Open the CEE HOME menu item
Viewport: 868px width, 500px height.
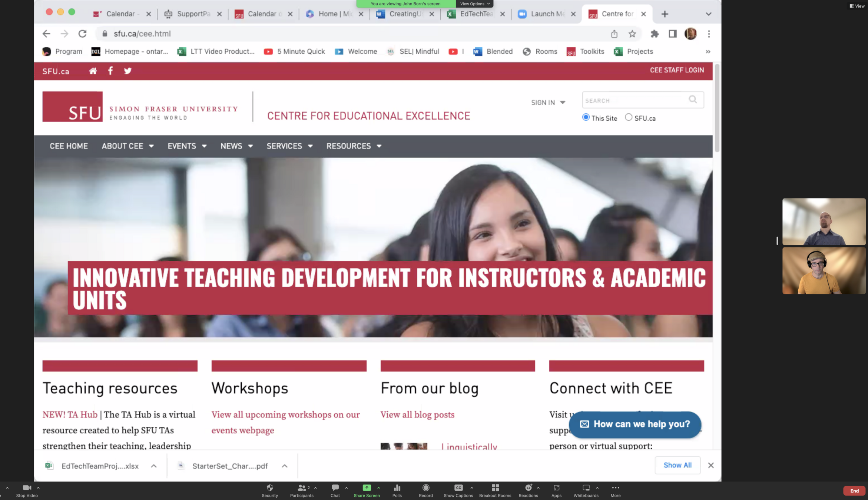(x=69, y=146)
